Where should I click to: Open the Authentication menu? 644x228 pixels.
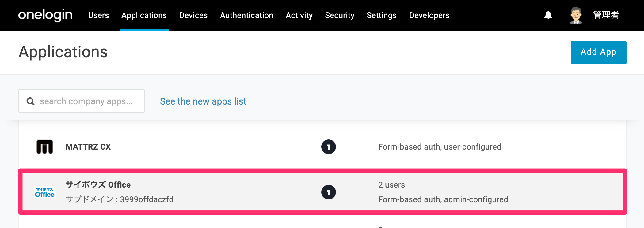[x=247, y=15]
